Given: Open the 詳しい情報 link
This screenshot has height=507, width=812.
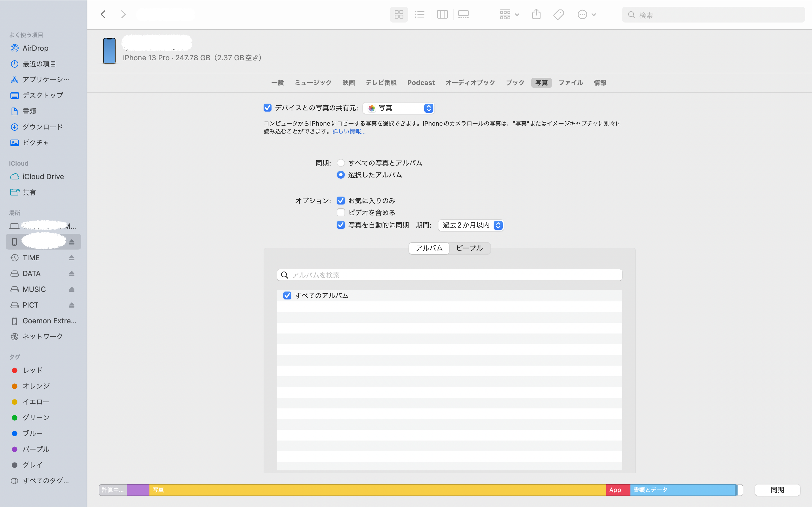Looking at the screenshot, I should click(348, 132).
